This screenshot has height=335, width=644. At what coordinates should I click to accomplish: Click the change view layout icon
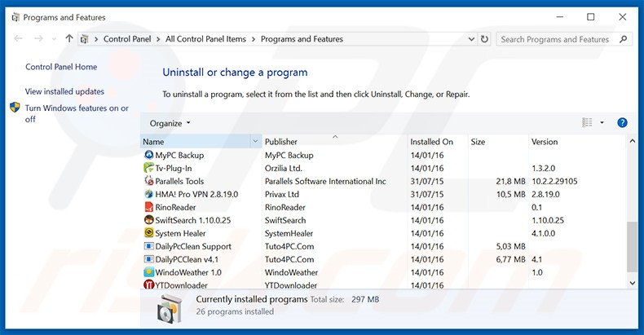(587, 123)
